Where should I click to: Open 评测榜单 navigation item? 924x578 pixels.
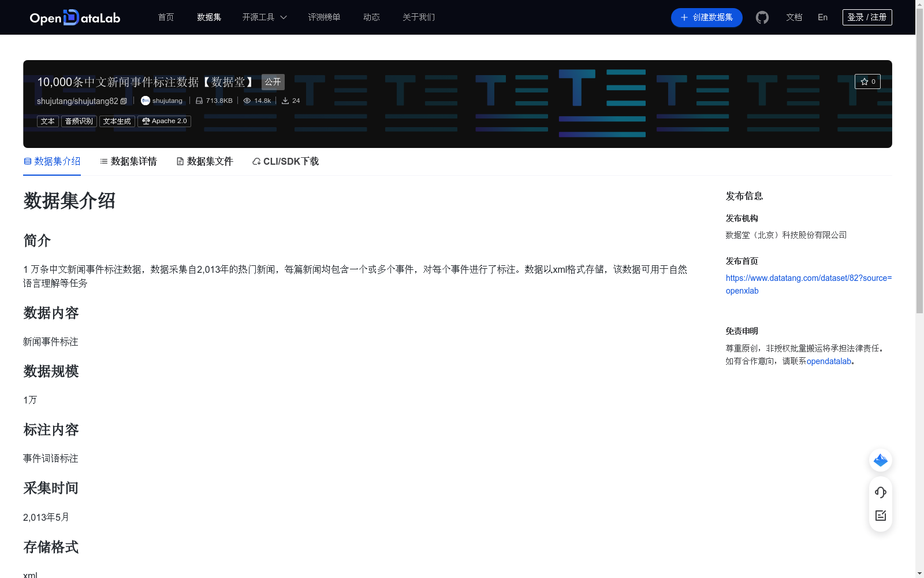tap(324, 17)
